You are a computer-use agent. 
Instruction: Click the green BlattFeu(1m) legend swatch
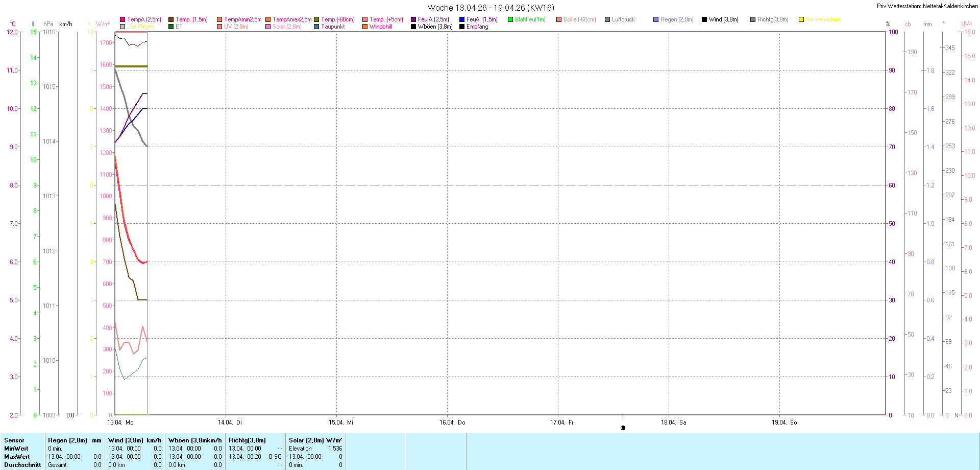click(x=510, y=19)
